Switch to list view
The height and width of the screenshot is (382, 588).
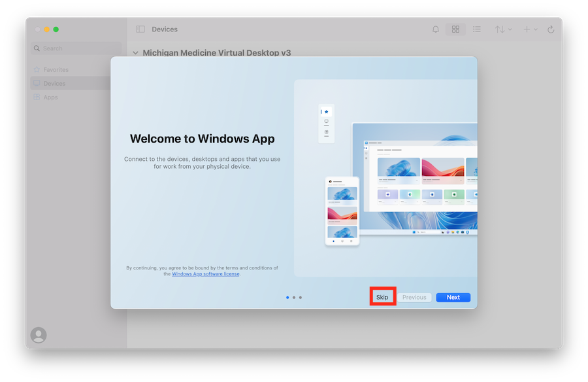click(477, 29)
